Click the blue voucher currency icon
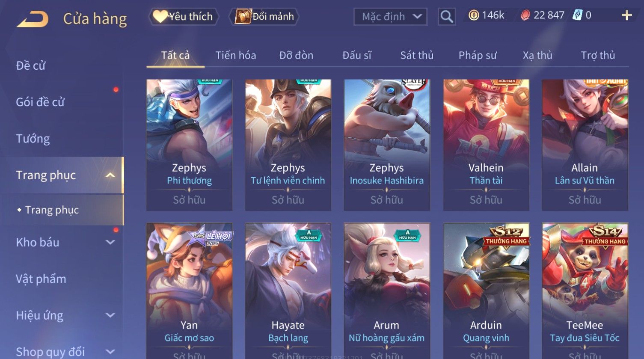The width and height of the screenshot is (644, 359). point(578,16)
